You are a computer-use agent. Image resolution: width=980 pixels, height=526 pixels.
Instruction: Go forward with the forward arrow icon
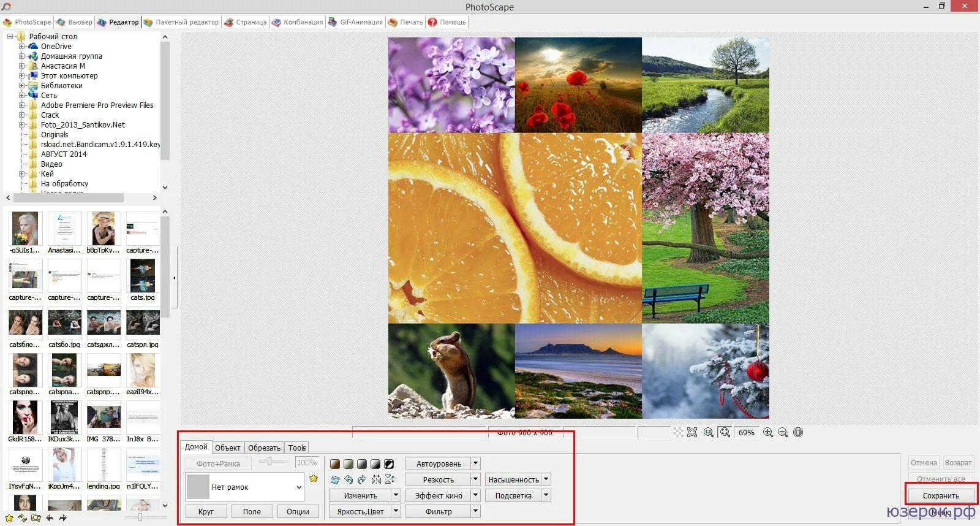tap(62, 518)
